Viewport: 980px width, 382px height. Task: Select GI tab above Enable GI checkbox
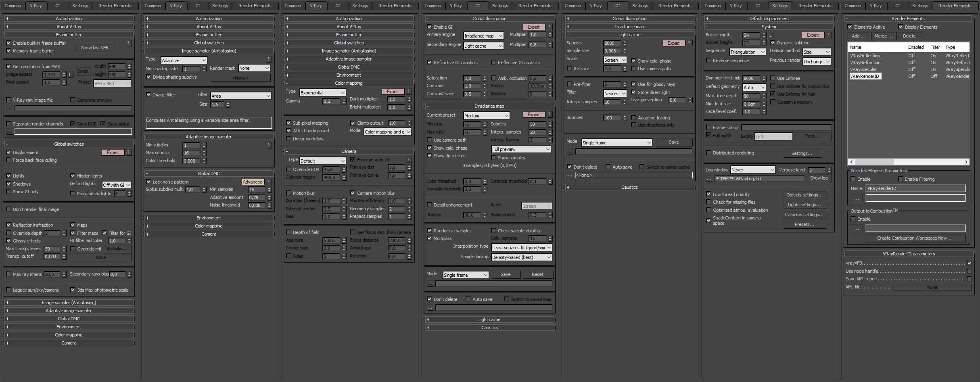click(x=477, y=6)
